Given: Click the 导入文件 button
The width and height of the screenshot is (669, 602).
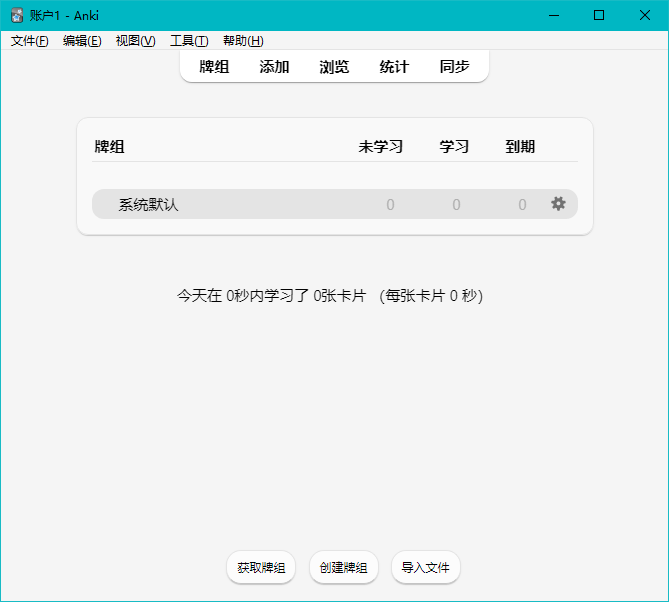Looking at the screenshot, I should click(x=425, y=567).
